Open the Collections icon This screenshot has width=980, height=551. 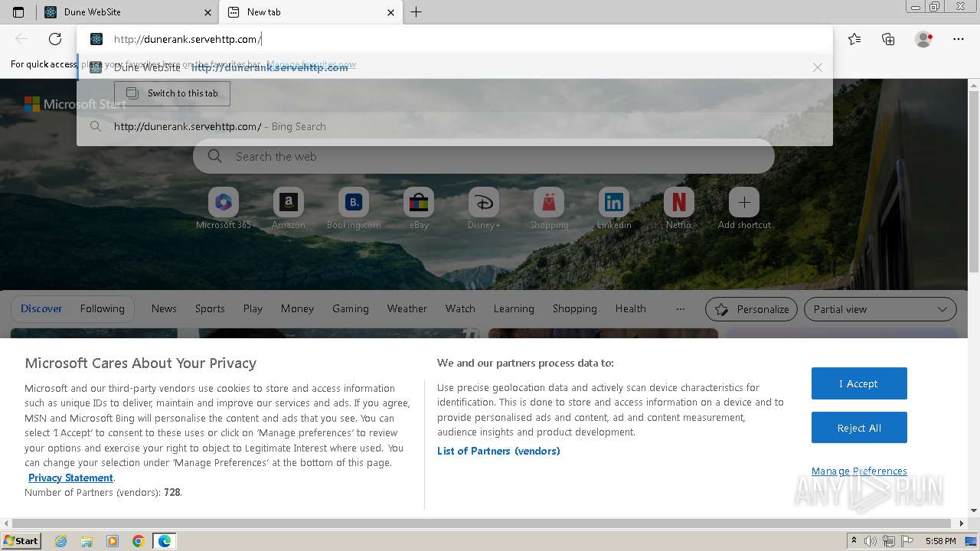click(888, 39)
